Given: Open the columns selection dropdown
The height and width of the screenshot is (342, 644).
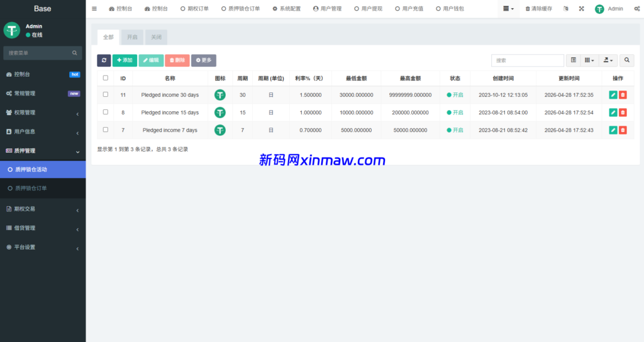Looking at the screenshot, I should 589,60.
